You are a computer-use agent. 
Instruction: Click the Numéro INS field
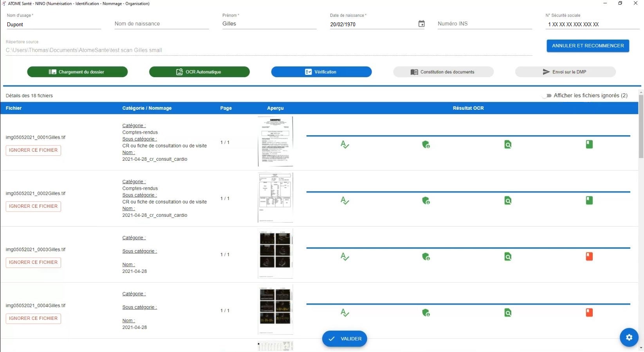click(484, 24)
